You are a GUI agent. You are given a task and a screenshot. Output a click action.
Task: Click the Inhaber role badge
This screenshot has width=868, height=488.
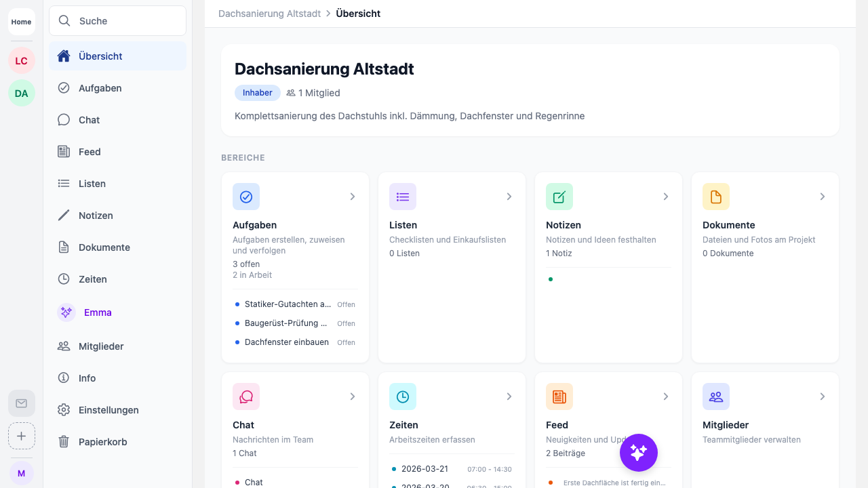coord(257,93)
